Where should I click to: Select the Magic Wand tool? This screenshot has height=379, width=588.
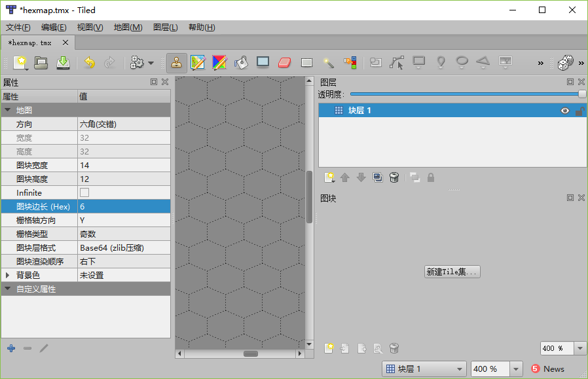329,63
